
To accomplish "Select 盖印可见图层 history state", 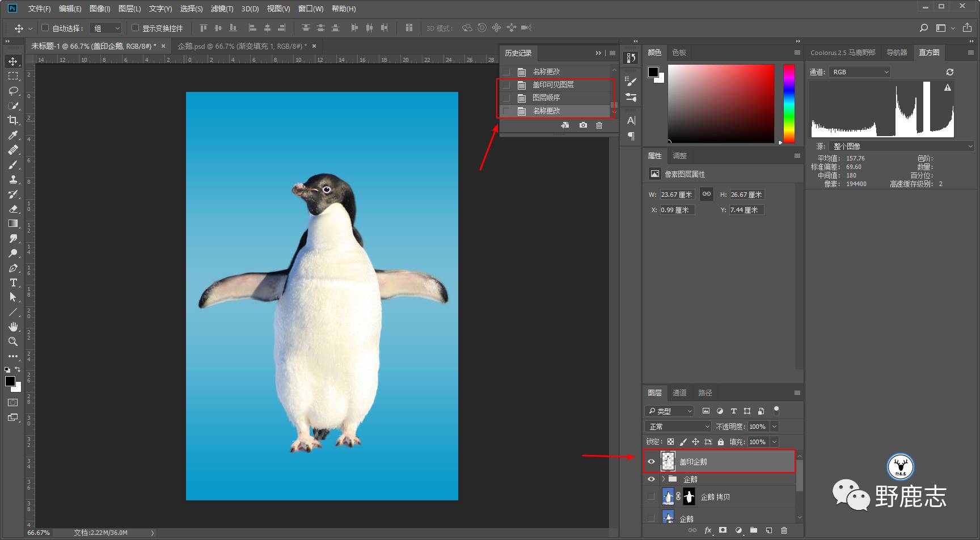I will click(x=553, y=85).
